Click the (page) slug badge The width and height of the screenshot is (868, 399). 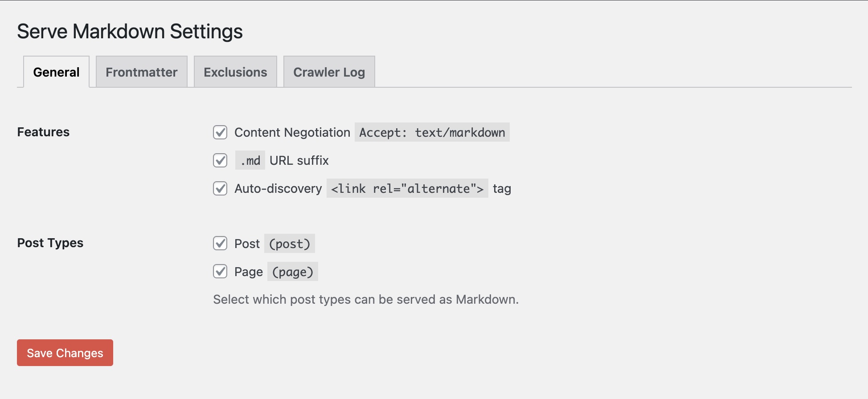[293, 272]
